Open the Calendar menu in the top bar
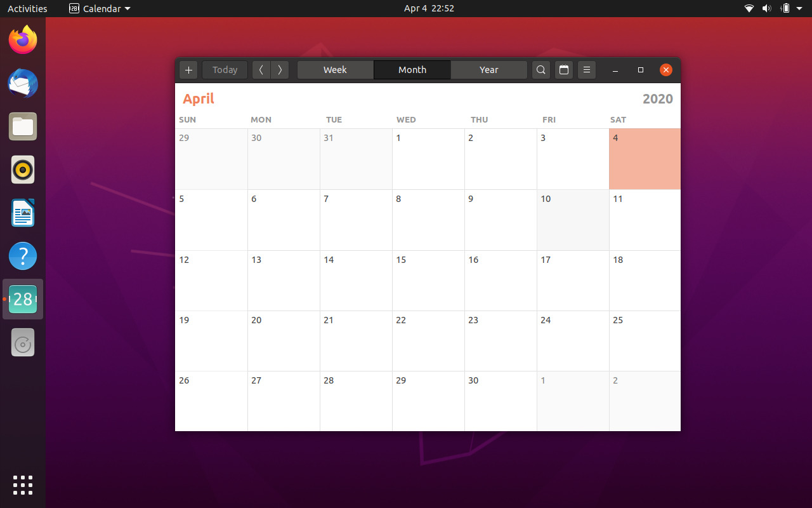Screen dimensions: 812x508 [99, 8]
